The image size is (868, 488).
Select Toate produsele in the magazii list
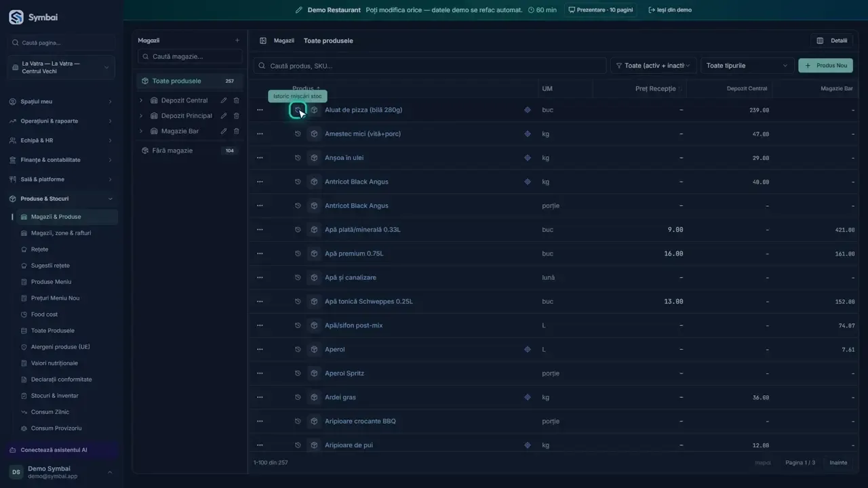[191, 81]
